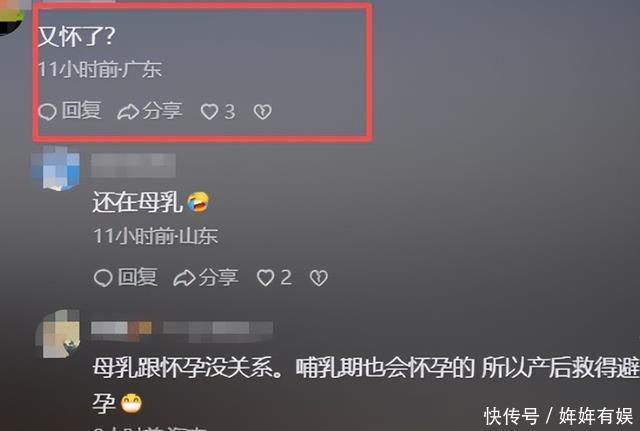The image size is (640, 431).
Task: Click the grinning emoji after 孕
Action: tap(131, 403)
